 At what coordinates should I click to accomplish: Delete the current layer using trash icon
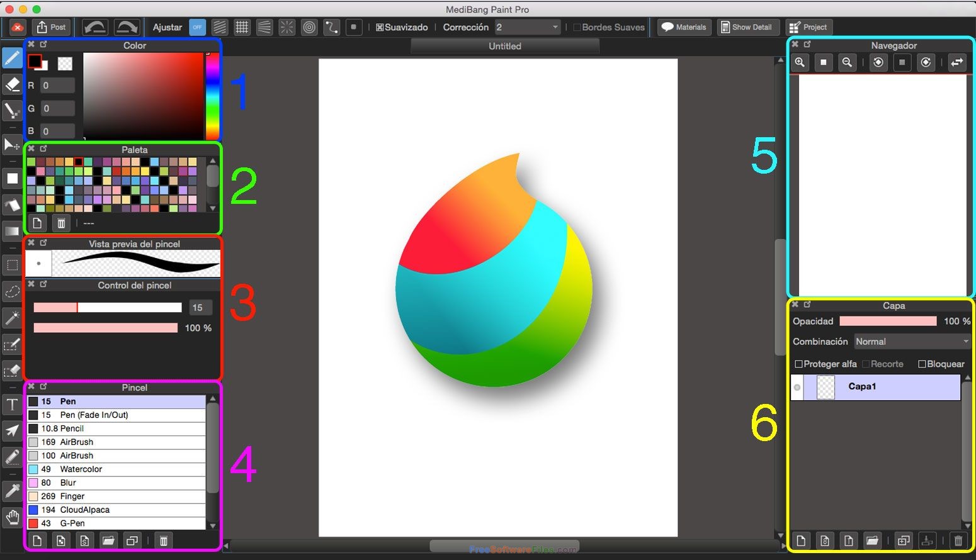[x=958, y=540]
